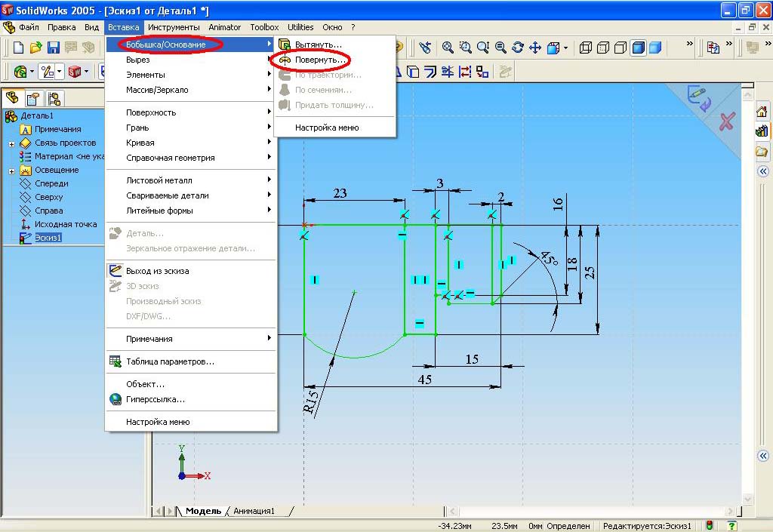Click Гиперссылка... menu entry
Screen dimensions: 773x532
[189, 399]
